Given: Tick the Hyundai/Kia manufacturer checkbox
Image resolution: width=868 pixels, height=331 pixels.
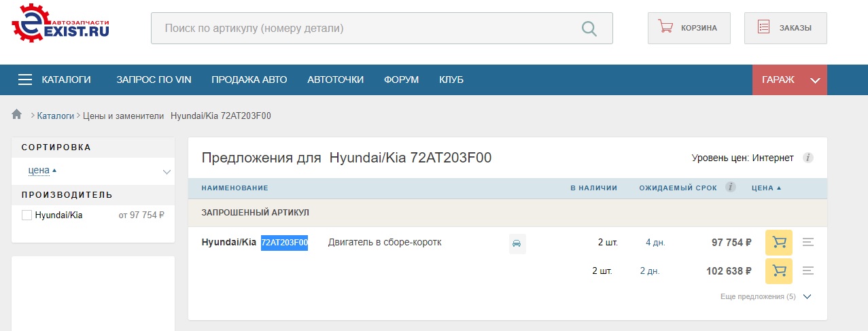Looking at the screenshot, I should coord(27,215).
